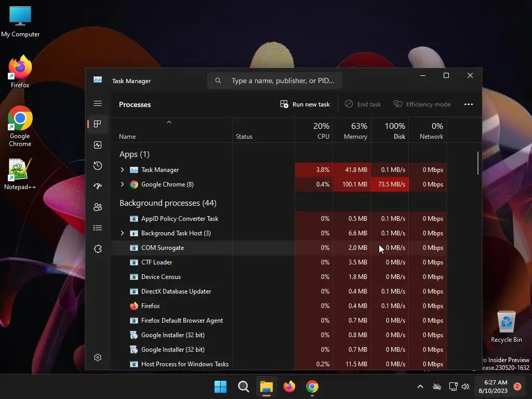Click the Background processes (44) heading

pyautogui.click(x=168, y=203)
